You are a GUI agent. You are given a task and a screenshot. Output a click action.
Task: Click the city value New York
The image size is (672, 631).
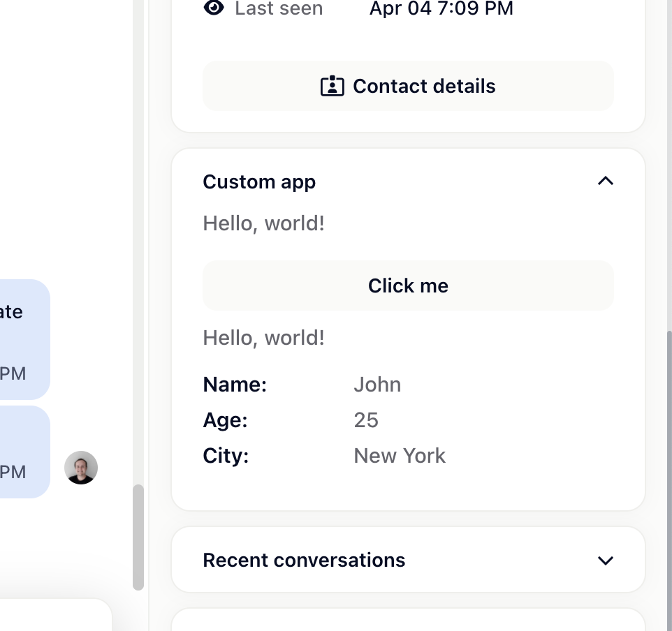(x=400, y=456)
